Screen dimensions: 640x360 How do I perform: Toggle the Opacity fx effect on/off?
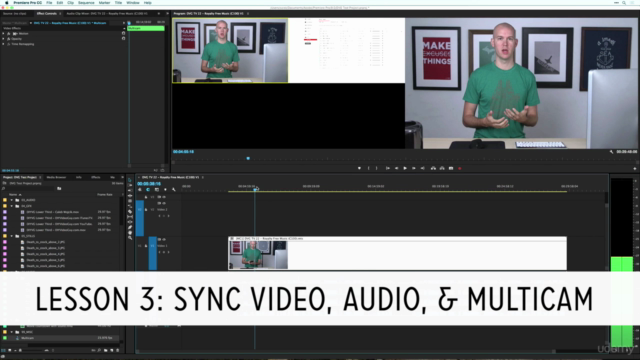[x=9, y=39]
